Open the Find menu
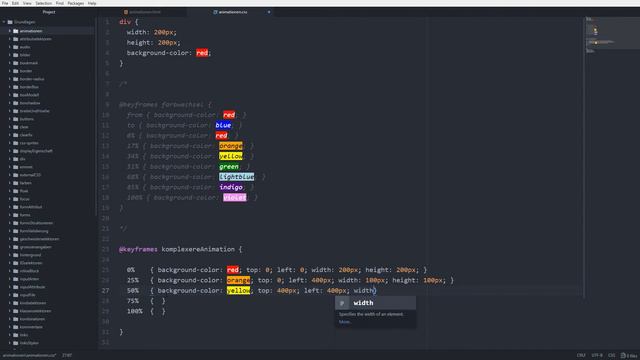The height and width of the screenshot is (360, 640). tap(60, 3)
